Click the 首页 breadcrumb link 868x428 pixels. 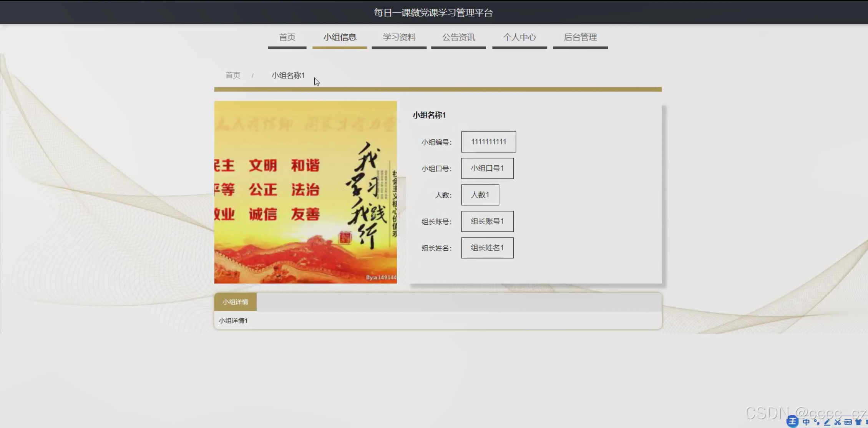pyautogui.click(x=233, y=75)
